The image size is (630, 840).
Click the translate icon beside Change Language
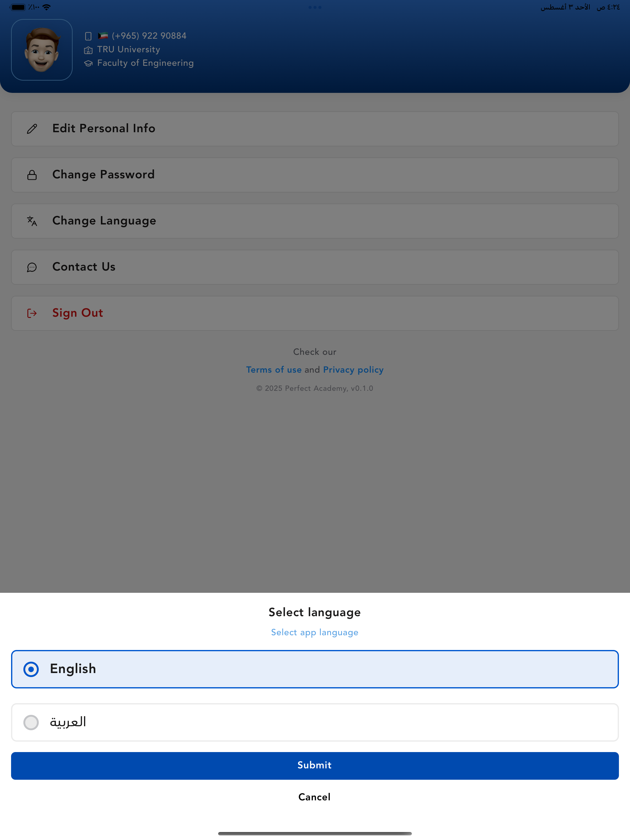coord(32,221)
